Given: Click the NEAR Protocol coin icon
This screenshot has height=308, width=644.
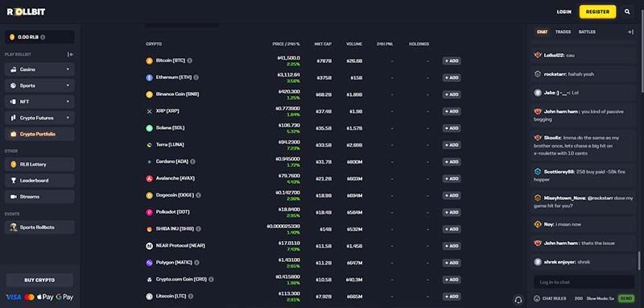Looking at the screenshot, I should [x=149, y=246].
